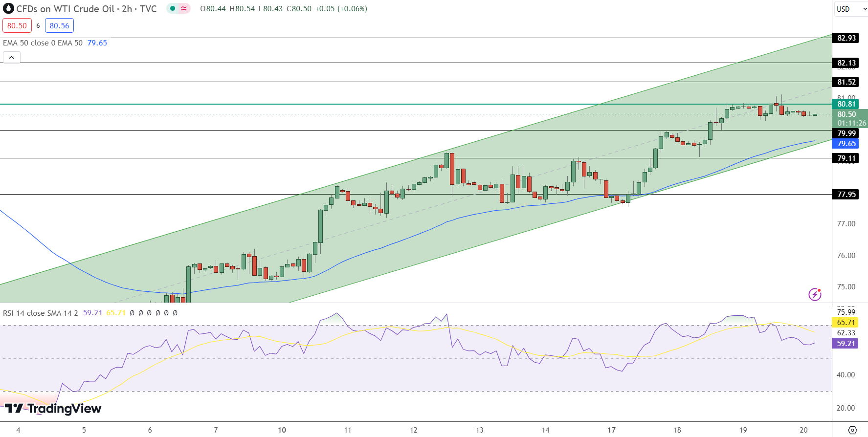The height and width of the screenshot is (437, 868).
Task: Click the purple 59.21 RSI axis label
Action: [x=846, y=344]
